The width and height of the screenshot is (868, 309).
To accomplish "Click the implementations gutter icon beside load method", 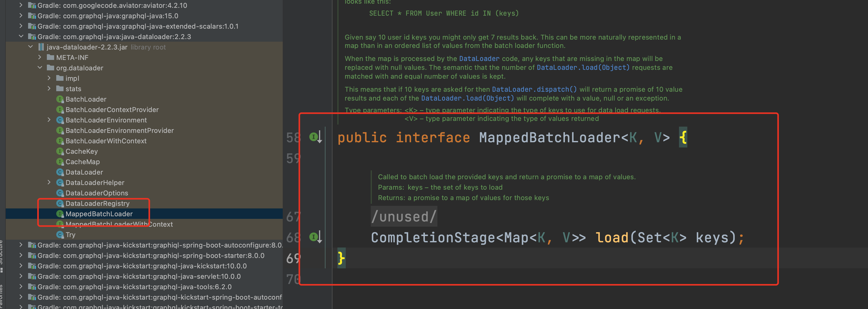I will point(315,237).
